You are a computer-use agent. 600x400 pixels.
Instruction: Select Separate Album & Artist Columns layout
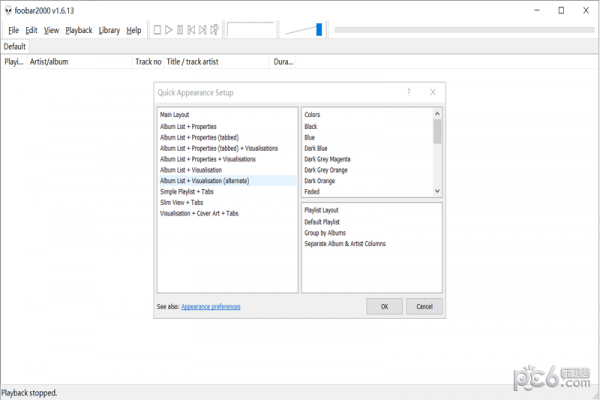point(345,244)
